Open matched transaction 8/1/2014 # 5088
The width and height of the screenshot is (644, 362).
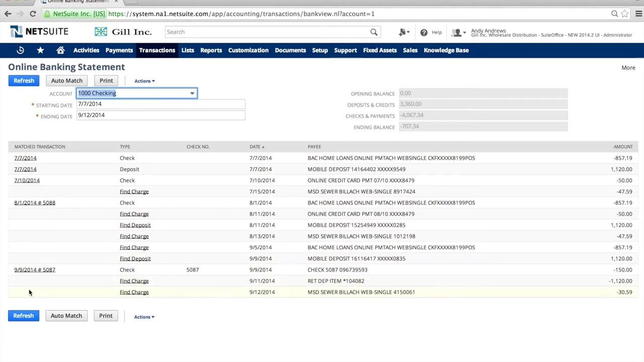[35, 203]
